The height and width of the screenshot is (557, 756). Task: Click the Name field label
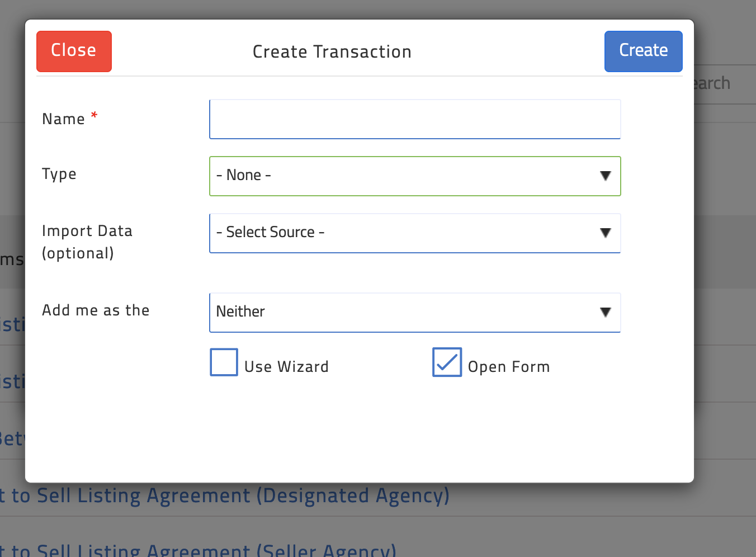(x=64, y=119)
